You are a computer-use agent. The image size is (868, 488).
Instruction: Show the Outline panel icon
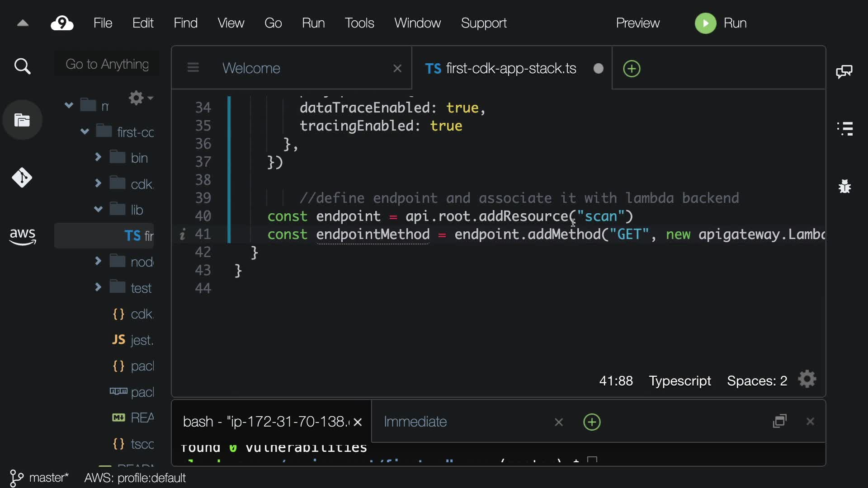845,128
